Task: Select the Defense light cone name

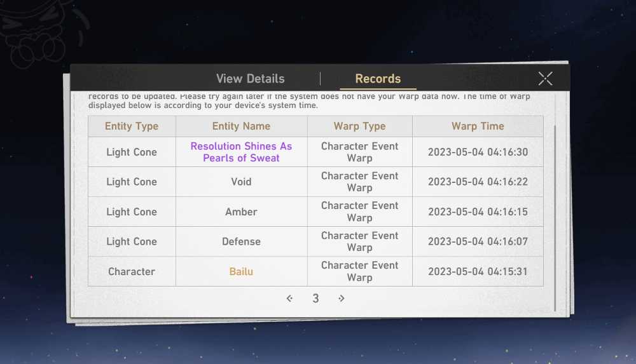Action: pyautogui.click(x=241, y=241)
